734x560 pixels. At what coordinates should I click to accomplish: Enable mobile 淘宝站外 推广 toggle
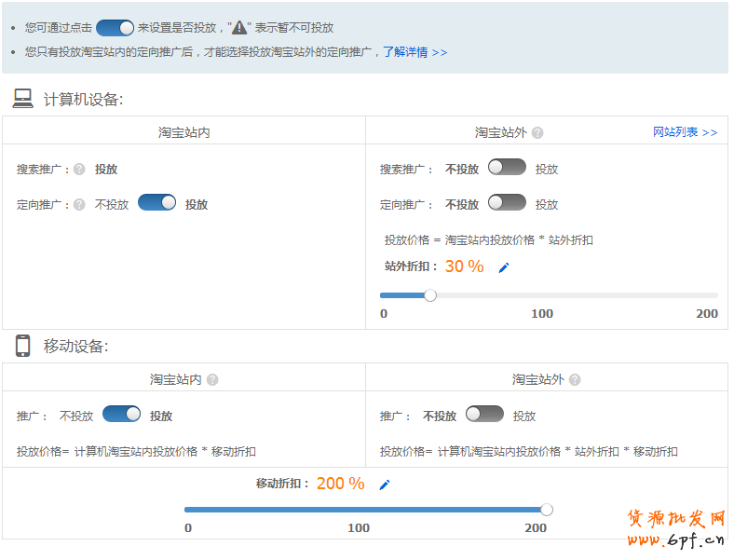pos(484,415)
